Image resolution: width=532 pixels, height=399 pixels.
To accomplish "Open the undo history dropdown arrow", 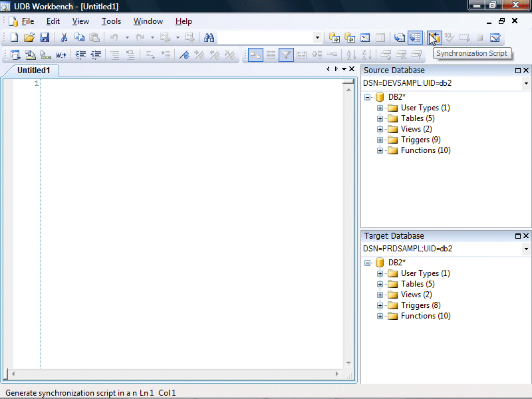I will [127, 37].
